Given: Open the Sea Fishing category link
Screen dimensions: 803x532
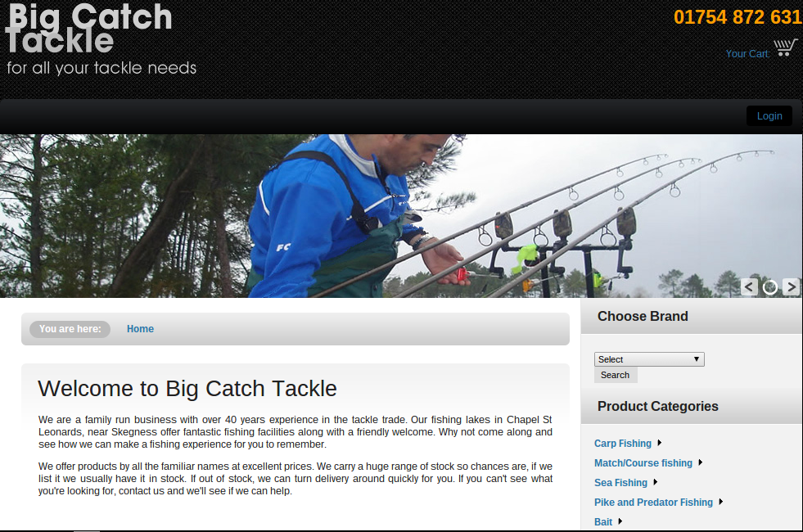Looking at the screenshot, I should pyautogui.click(x=620, y=483).
